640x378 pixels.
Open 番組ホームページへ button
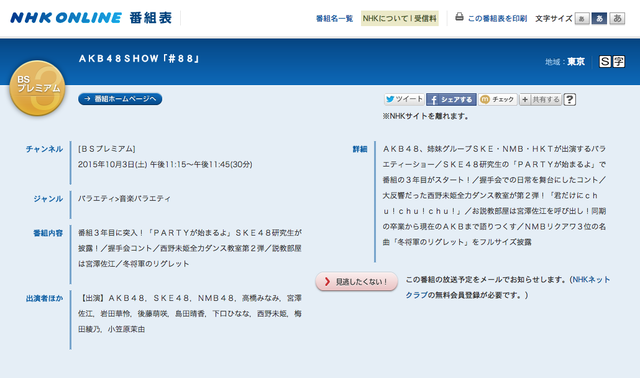coord(120,99)
